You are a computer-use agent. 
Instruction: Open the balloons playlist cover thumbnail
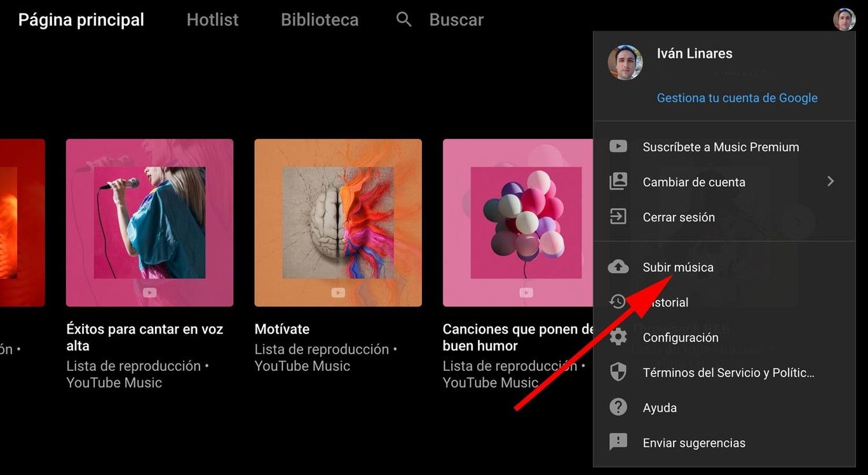coord(519,223)
